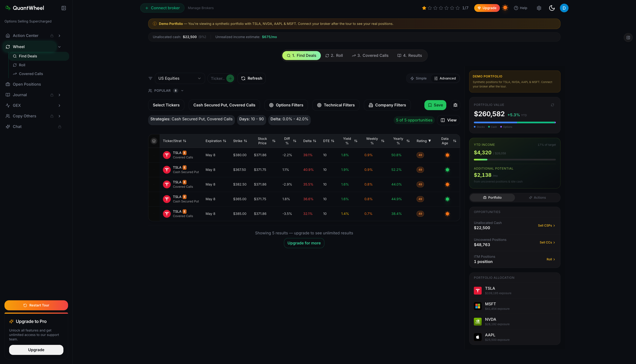Sort table by Strike column
Screen dimensions: 636x364
(240, 141)
